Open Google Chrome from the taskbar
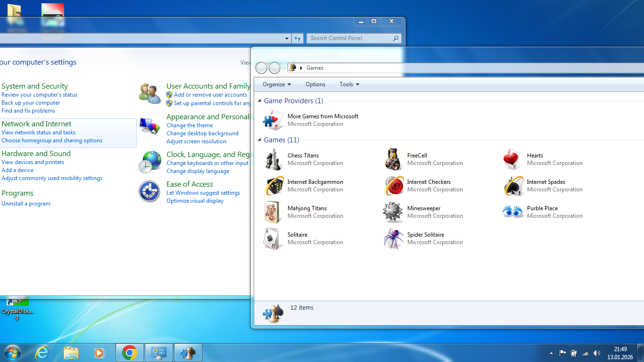The width and height of the screenshot is (644, 362). pos(130,353)
